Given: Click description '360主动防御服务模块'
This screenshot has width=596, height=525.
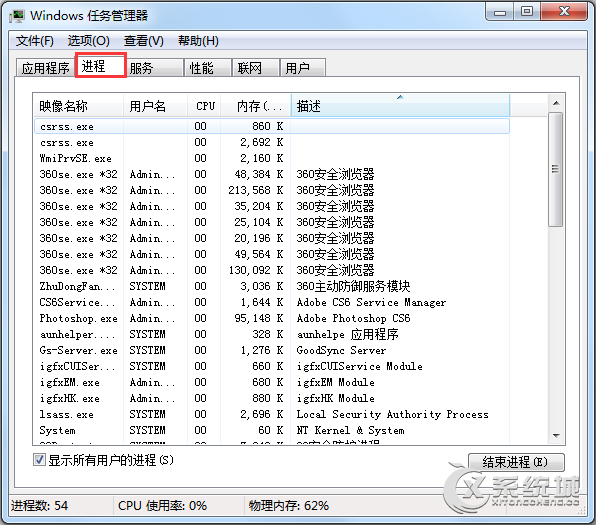Looking at the screenshot, I should click(x=353, y=286).
